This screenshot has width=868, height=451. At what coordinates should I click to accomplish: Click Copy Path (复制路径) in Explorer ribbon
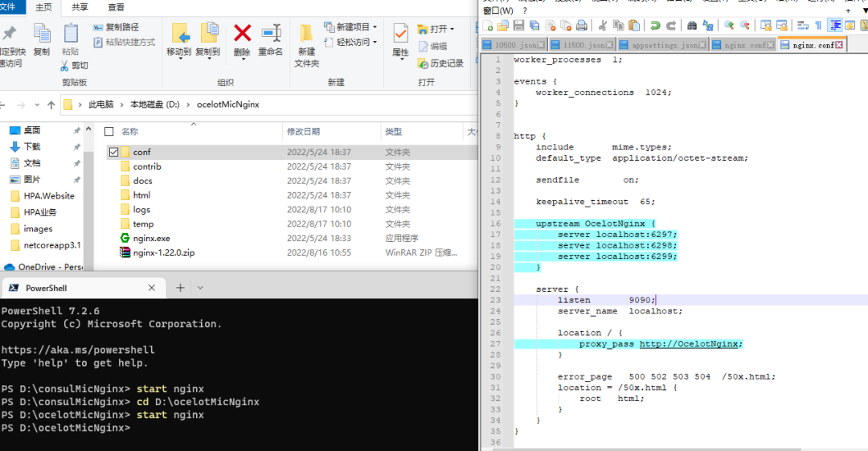(x=116, y=27)
